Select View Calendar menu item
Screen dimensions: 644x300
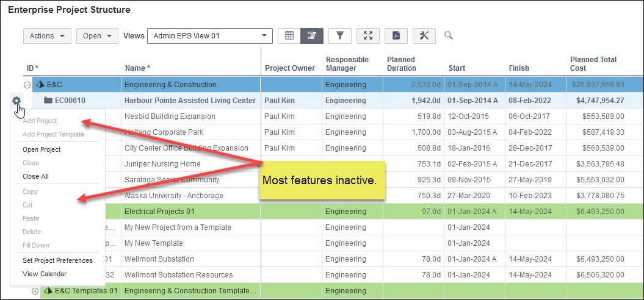pyautogui.click(x=45, y=274)
